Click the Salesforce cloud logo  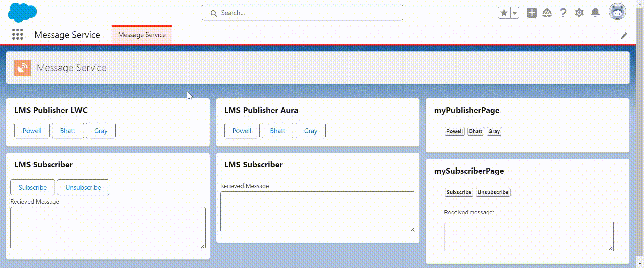(x=22, y=13)
